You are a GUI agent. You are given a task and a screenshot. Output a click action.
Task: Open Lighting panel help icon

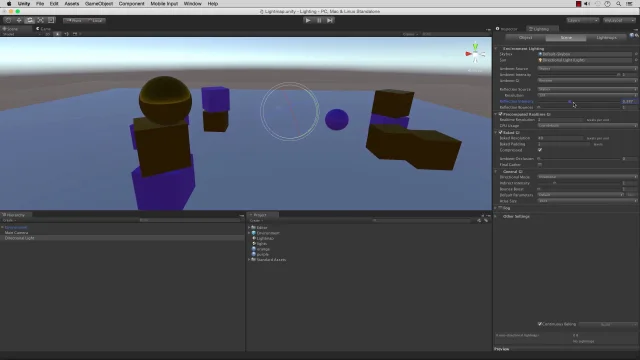(x=632, y=36)
